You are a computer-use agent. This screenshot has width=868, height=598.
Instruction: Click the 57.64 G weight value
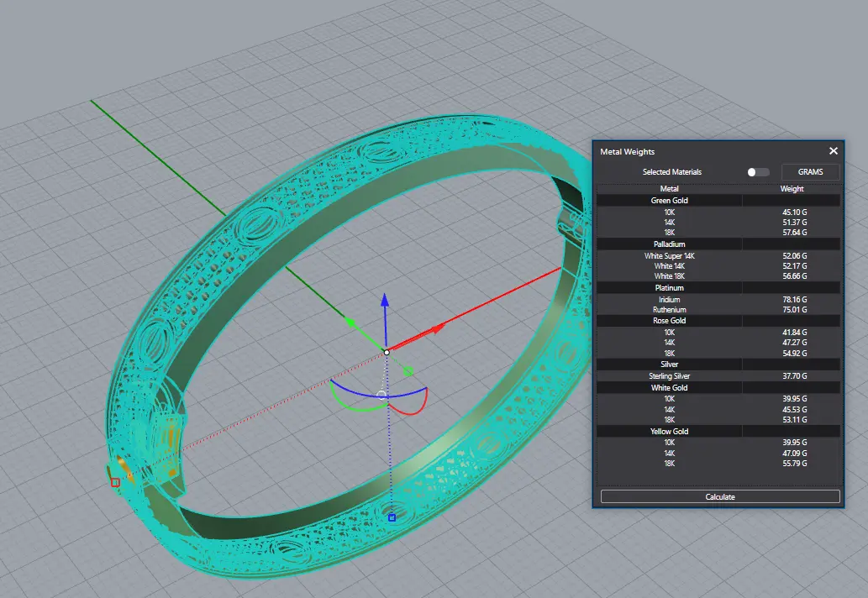794,233
